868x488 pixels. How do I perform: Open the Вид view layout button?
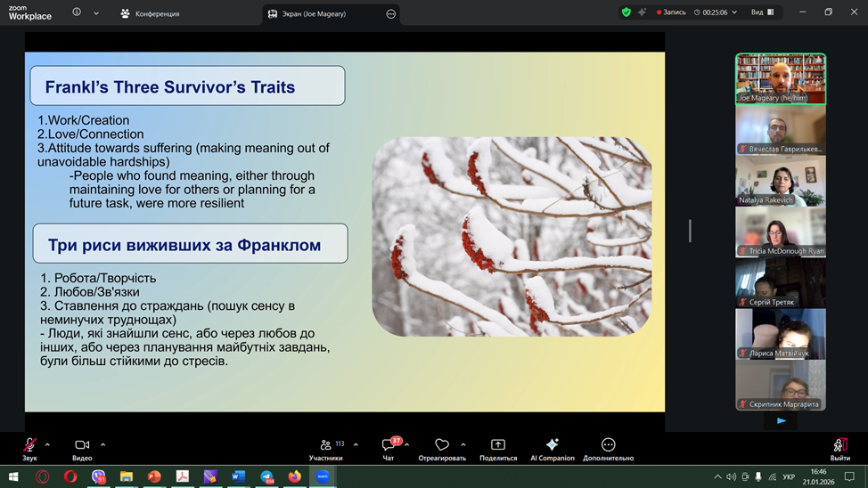pos(762,12)
